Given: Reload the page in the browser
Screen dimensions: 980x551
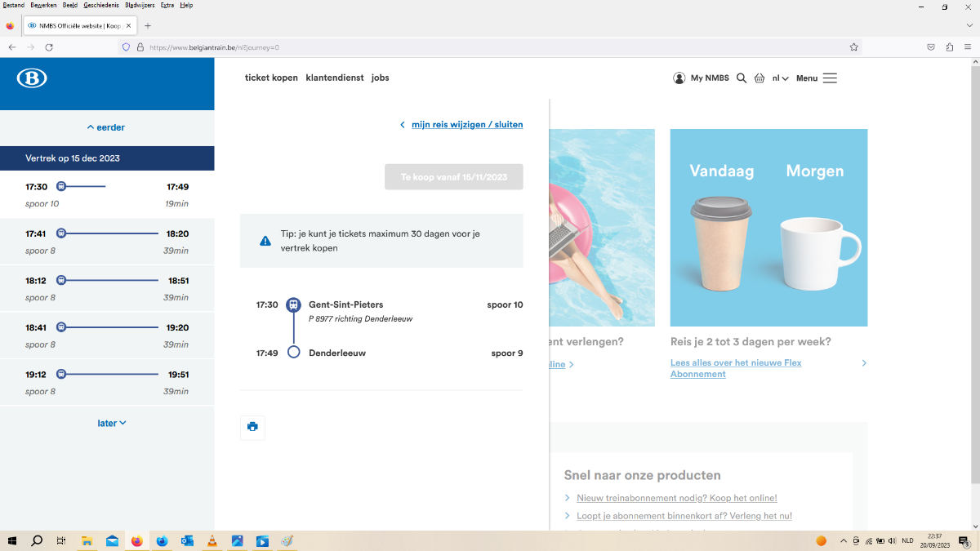Looking at the screenshot, I should click(x=49, y=47).
